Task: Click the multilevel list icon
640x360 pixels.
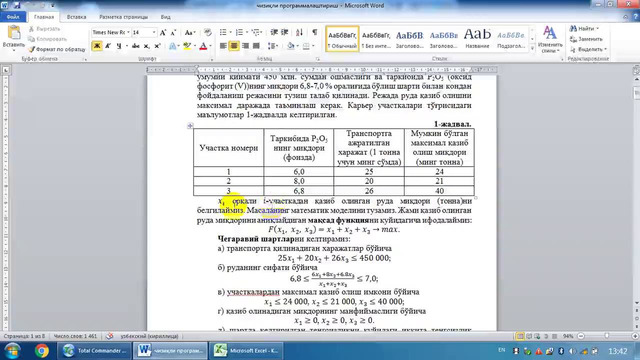Action: pyautogui.click(x=256, y=32)
